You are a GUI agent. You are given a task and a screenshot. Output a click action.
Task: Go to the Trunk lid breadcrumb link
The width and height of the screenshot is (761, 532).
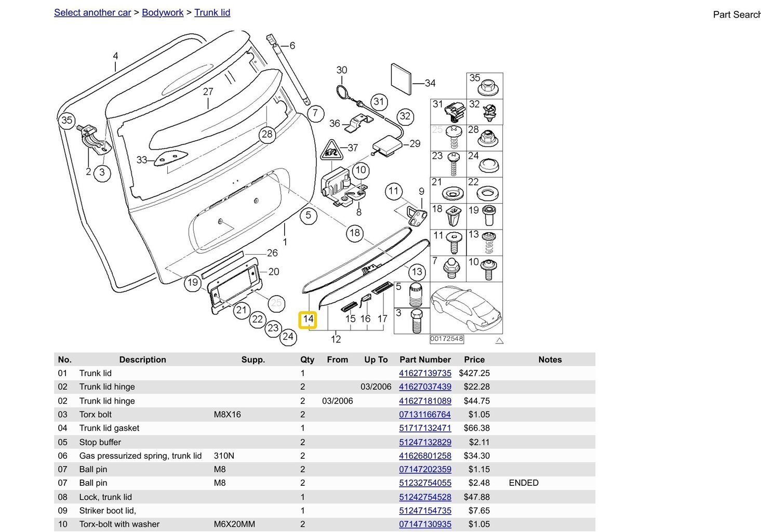pyautogui.click(x=212, y=12)
